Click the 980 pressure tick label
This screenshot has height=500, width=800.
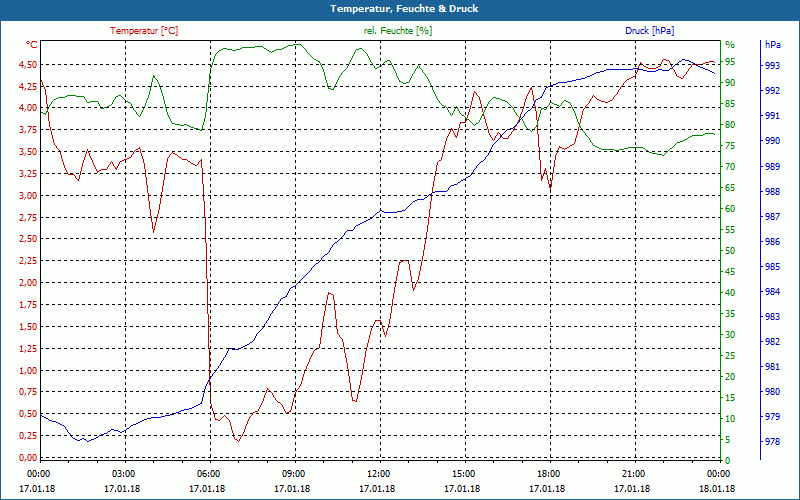772,392
